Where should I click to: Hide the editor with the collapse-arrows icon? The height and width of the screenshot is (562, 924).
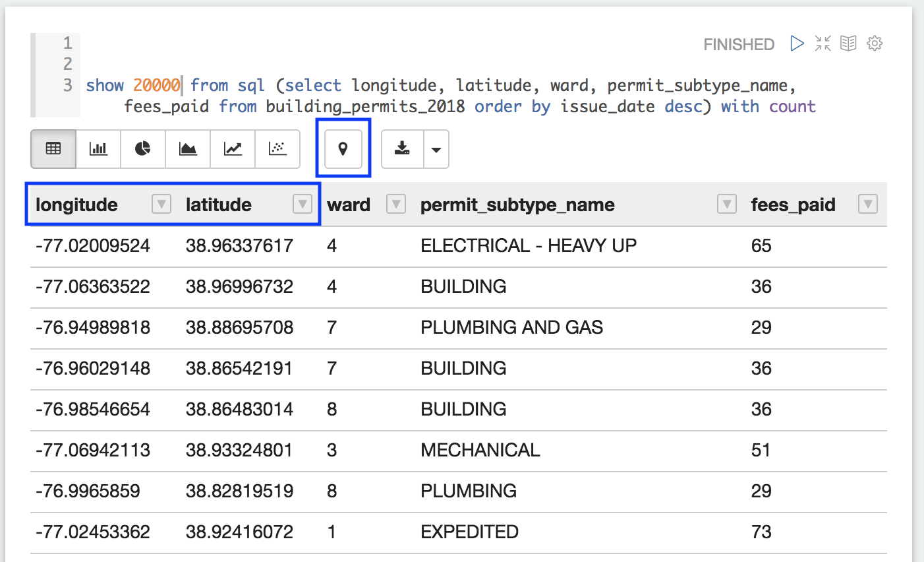[823, 44]
